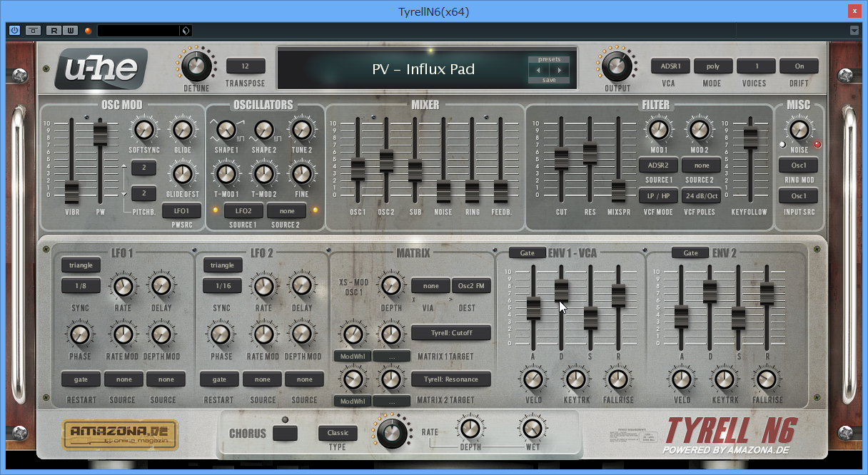Screen dimensions: 868x475
Task: Toggle the Drift On switch
Action: point(799,66)
